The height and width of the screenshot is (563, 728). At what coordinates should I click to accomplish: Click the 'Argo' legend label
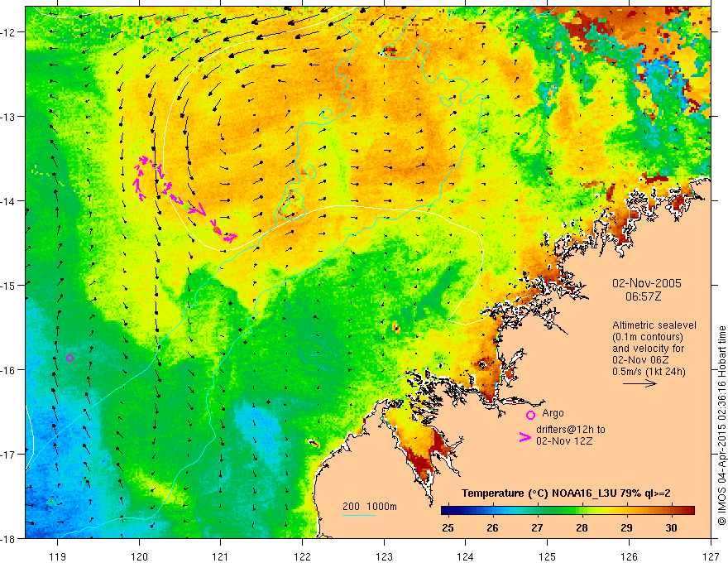553,413
